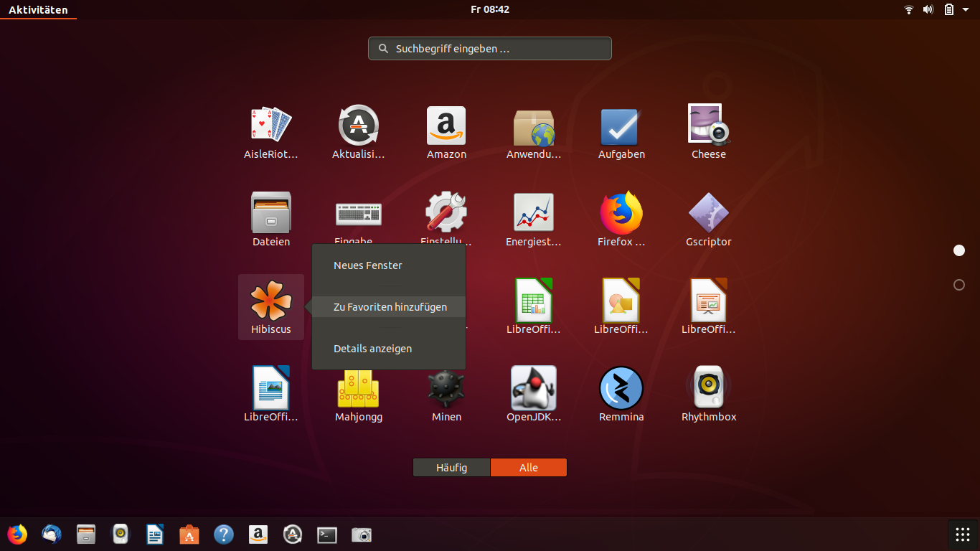Launch Remmina remote desktop client
980x551 pixels.
621,387
